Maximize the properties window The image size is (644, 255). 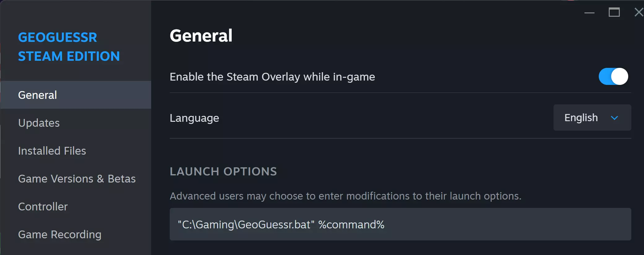pyautogui.click(x=614, y=13)
